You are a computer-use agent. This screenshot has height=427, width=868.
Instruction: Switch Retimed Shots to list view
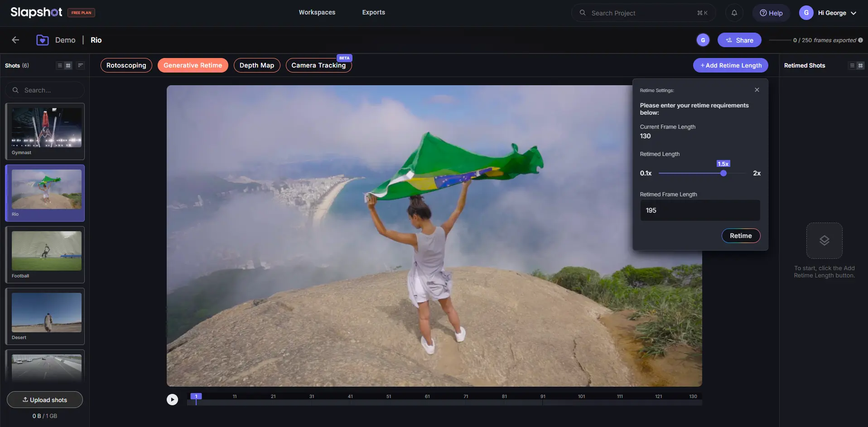852,65
